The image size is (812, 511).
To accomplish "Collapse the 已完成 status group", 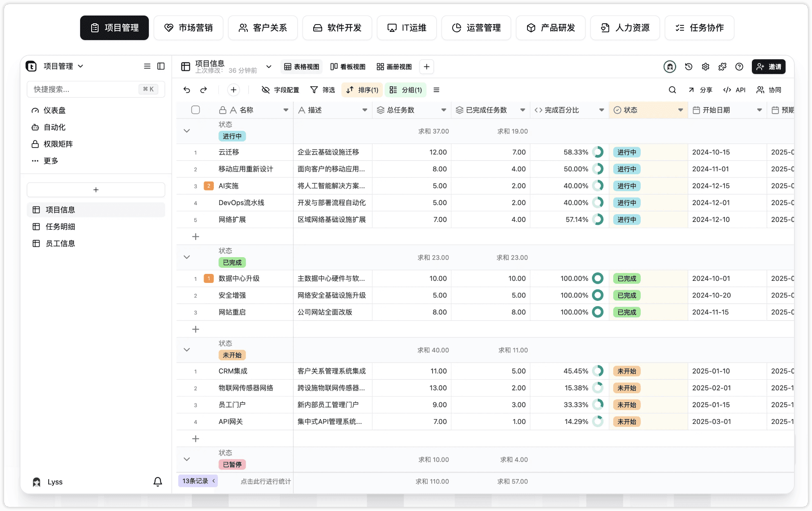I will [x=187, y=257].
